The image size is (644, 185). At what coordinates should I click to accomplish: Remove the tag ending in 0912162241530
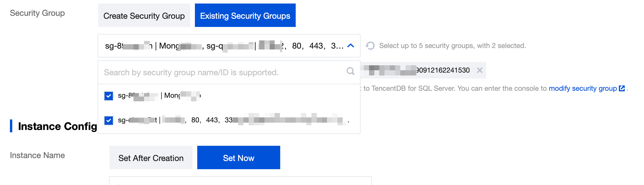click(479, 70)
